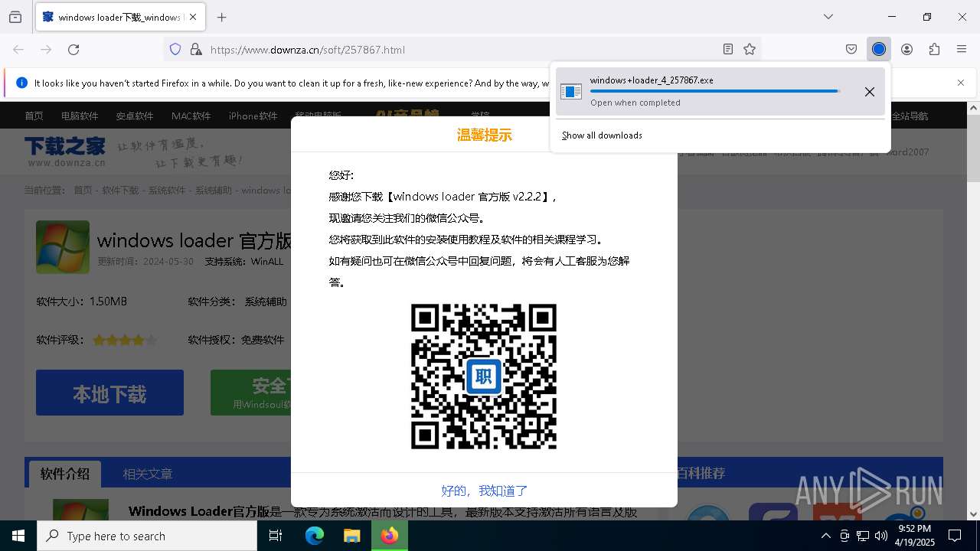Select the 相关文章 tab
The width and height of the screenshot is (980, 551).
tap(148, 474)
